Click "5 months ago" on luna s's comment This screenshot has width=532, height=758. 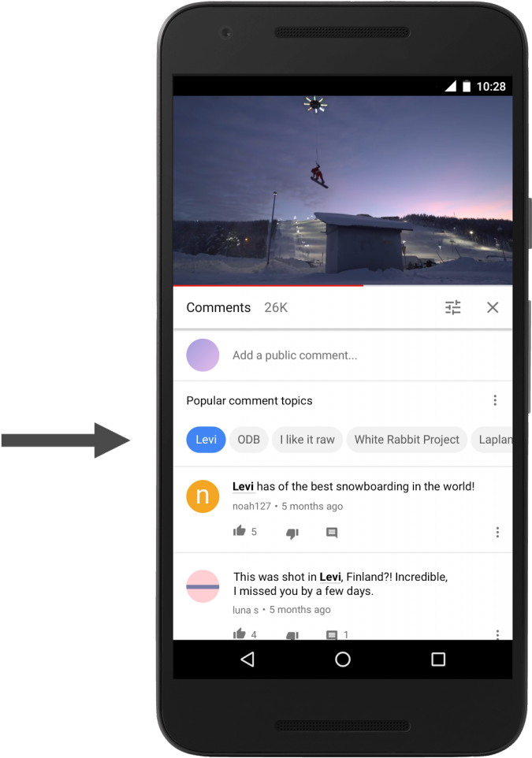[299, 610]
